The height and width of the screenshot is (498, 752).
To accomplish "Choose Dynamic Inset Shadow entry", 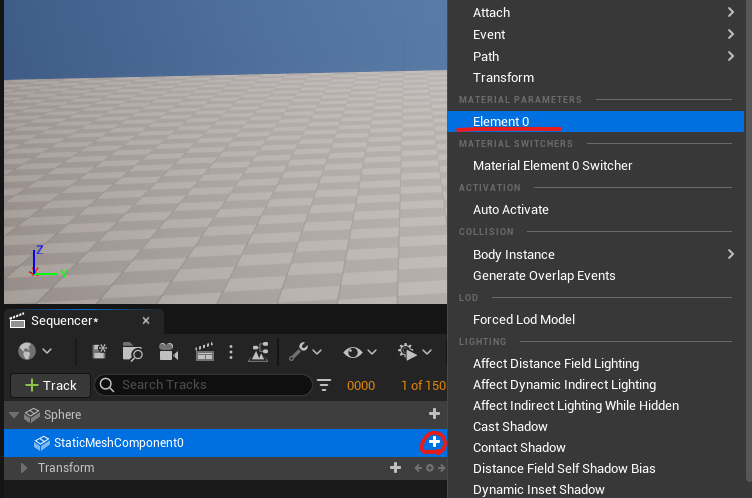I will 595,489.
